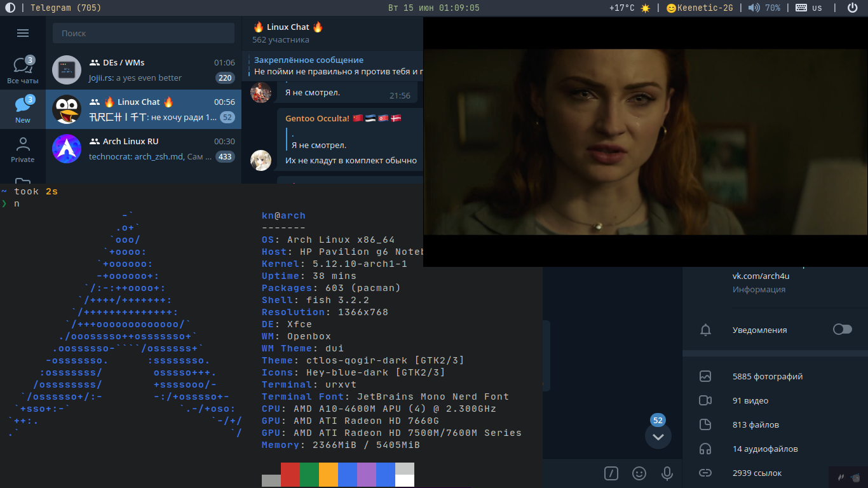Click the purple color block in neofetch
Image resolution: width=868 pixels, height=488 pixels.
point(367,475)
